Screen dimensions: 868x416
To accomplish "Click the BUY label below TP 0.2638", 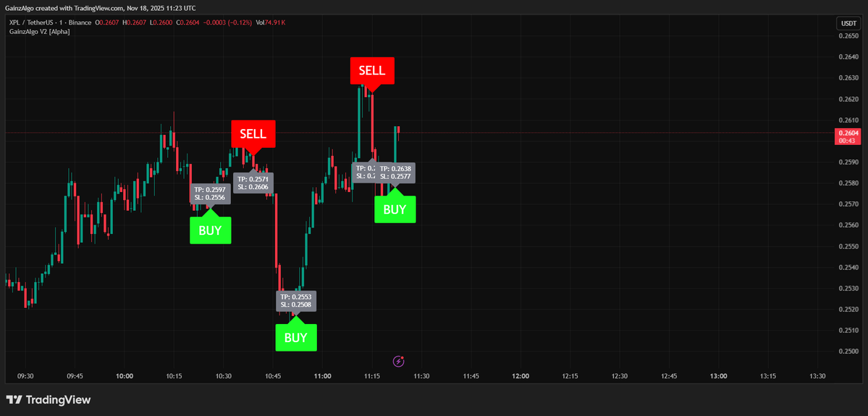I will 395,209.
